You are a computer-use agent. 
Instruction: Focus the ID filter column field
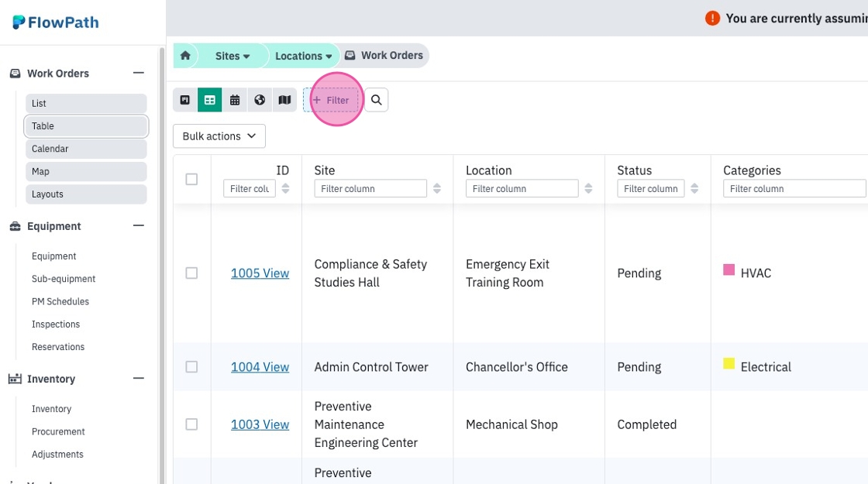tap(250, 189)
